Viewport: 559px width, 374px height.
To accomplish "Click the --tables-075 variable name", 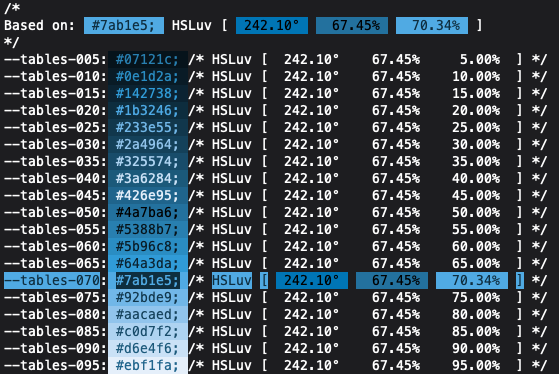I will click(52, 297).
